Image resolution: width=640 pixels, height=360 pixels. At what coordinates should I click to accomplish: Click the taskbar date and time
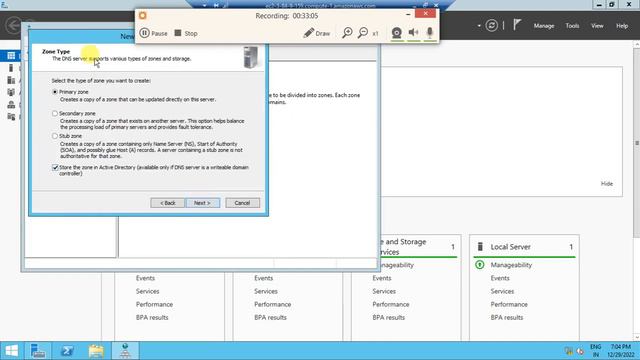click(621, 351)
